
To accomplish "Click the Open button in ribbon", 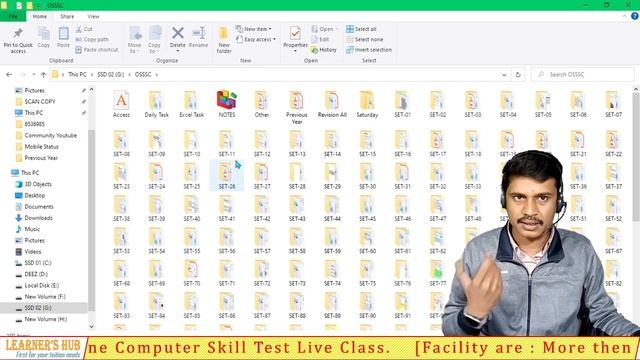I will pyautogui.click(x=325, y=29).
